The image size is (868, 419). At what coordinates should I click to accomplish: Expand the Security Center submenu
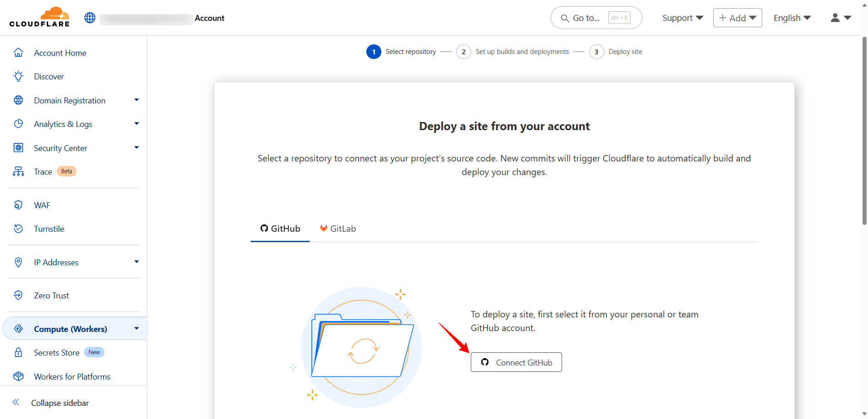(x=136, y=148)
